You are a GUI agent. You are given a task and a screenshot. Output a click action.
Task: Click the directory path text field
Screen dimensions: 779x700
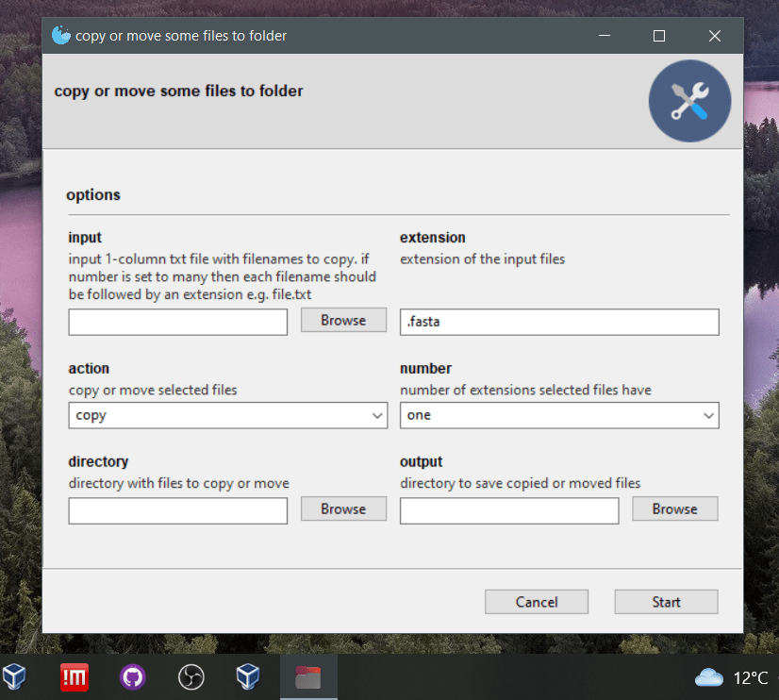point(177,510)
